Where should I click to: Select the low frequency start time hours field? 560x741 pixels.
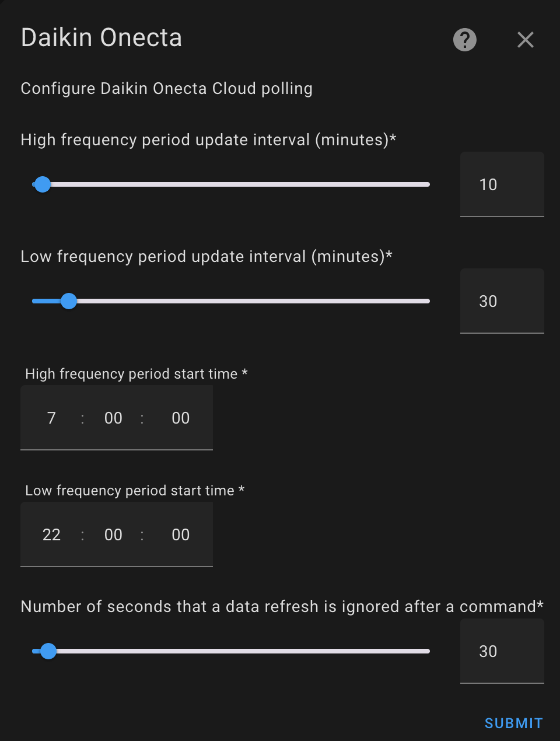(51, 534)
